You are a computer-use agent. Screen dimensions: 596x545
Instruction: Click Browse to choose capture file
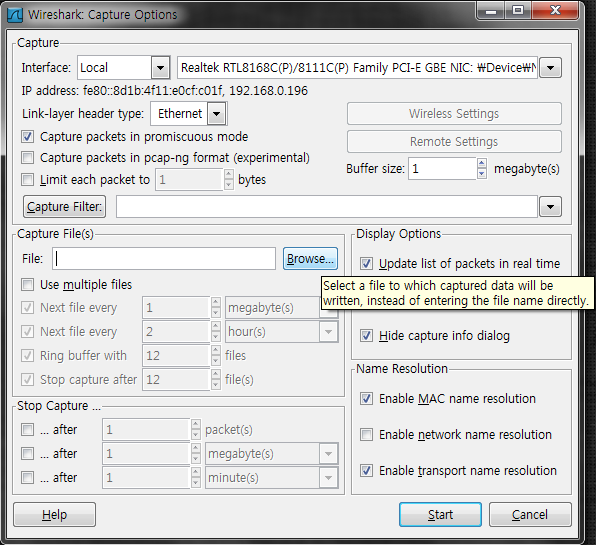(310, 259)
